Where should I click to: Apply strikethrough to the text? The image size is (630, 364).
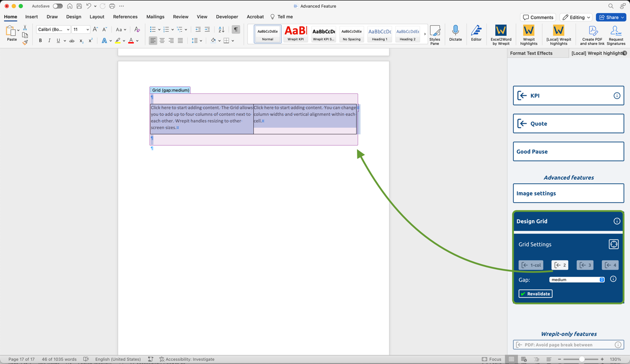click(x=72, y=41)
